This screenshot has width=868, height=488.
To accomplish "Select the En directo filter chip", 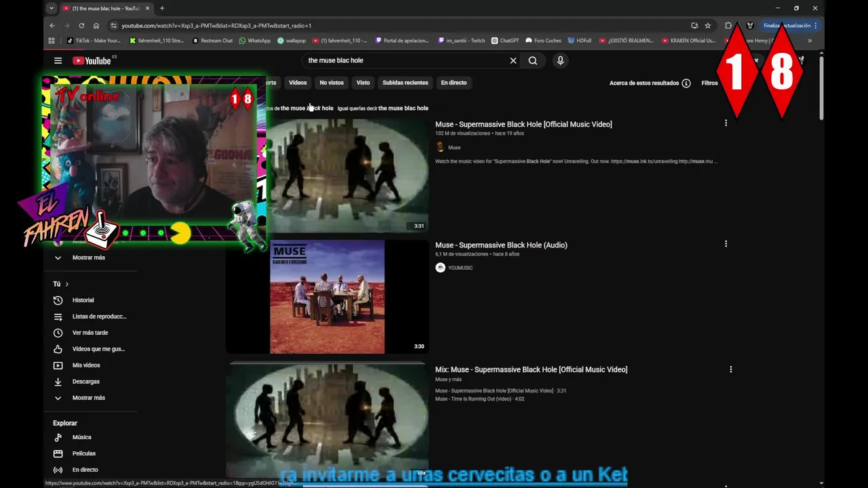I will pyautogui.click(x=454, y=83).
